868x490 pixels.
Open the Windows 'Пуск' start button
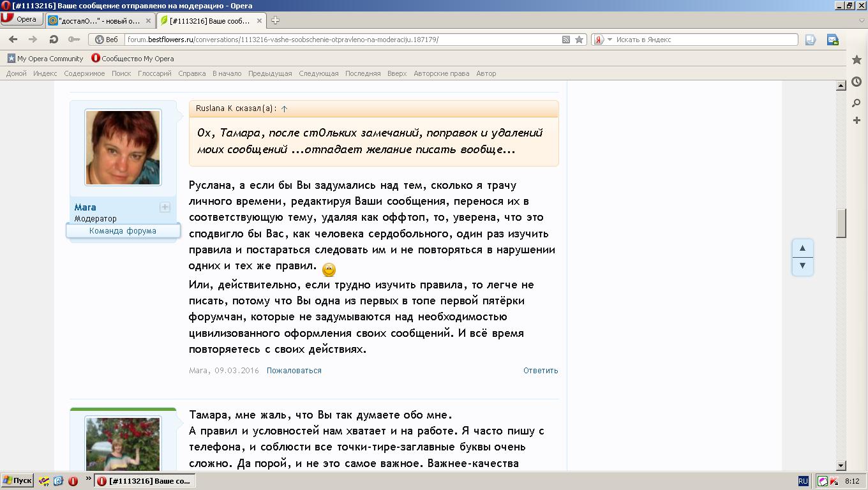tap(17, 481)
